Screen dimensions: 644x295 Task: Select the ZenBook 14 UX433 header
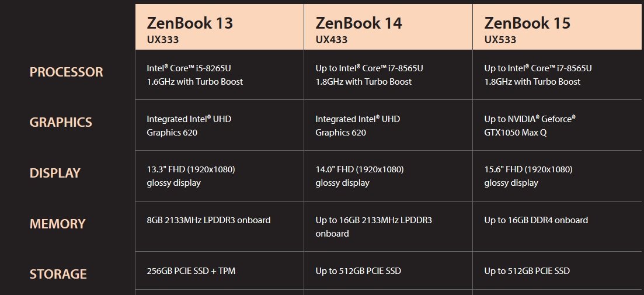click(x=388, y=27)
